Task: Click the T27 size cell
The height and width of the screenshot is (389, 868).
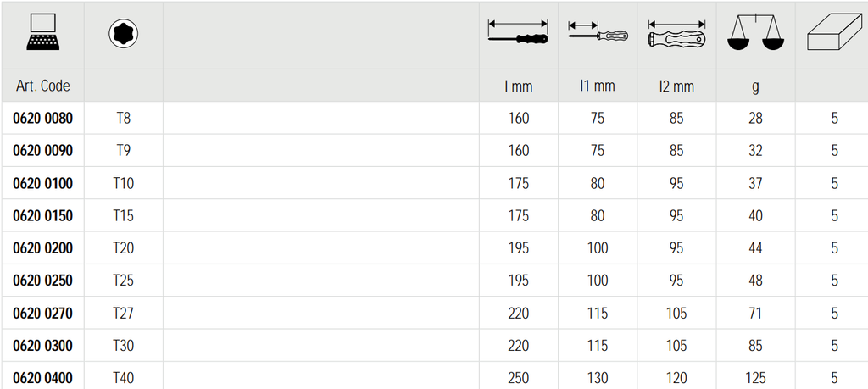Action: 124,314
